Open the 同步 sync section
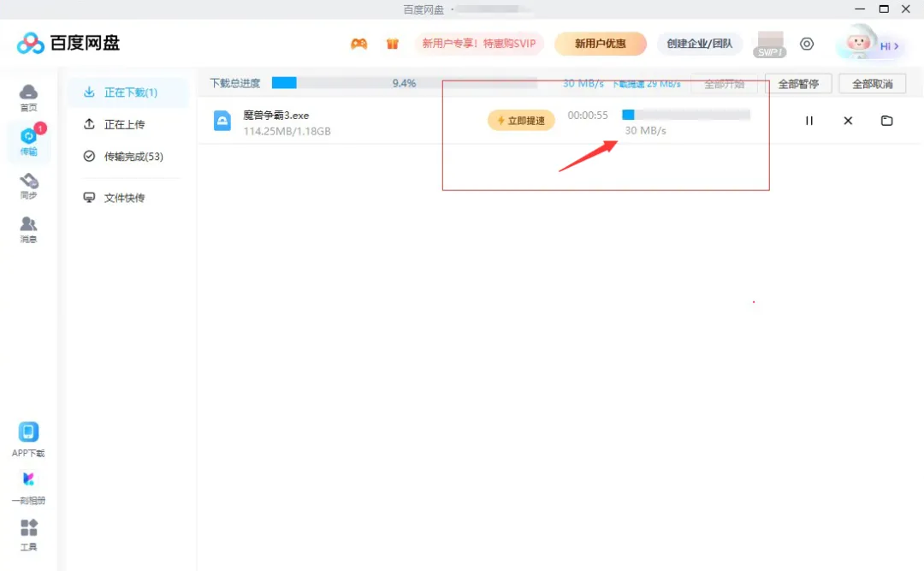The image size is (924, 571). (x=28, y=185)
